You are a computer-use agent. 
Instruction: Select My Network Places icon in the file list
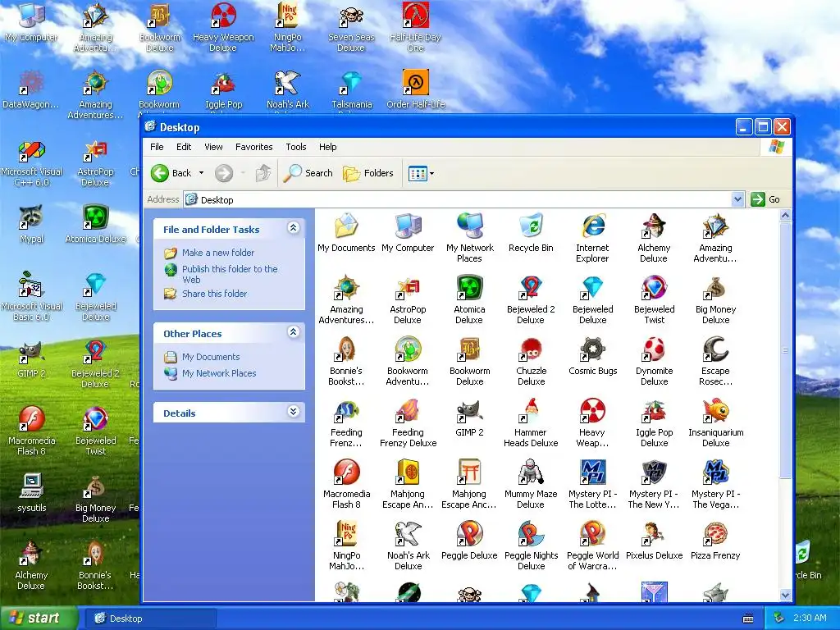(x=469, y=227)
